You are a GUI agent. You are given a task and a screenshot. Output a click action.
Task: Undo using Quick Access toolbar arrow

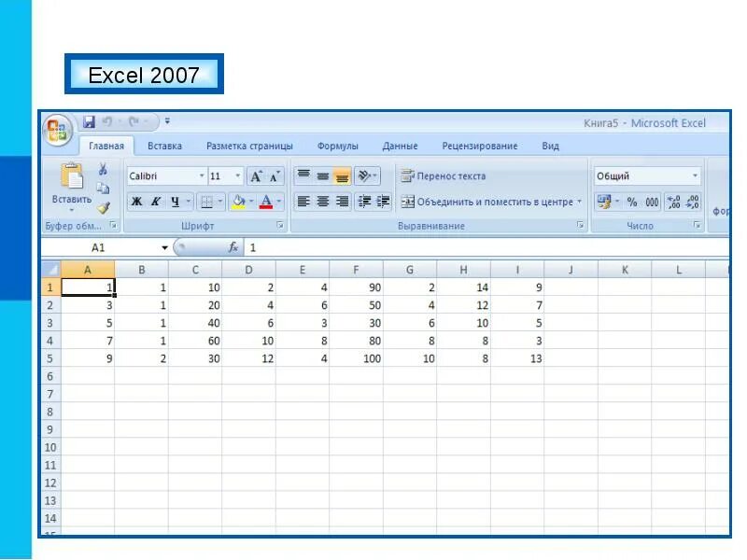click(x=107, y=122)
